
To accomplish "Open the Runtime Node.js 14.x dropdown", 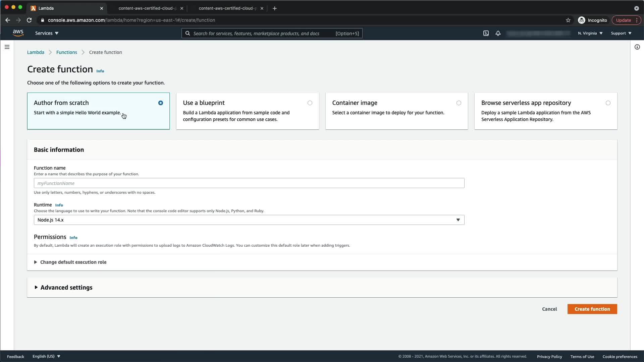I will tap(249, 220).
